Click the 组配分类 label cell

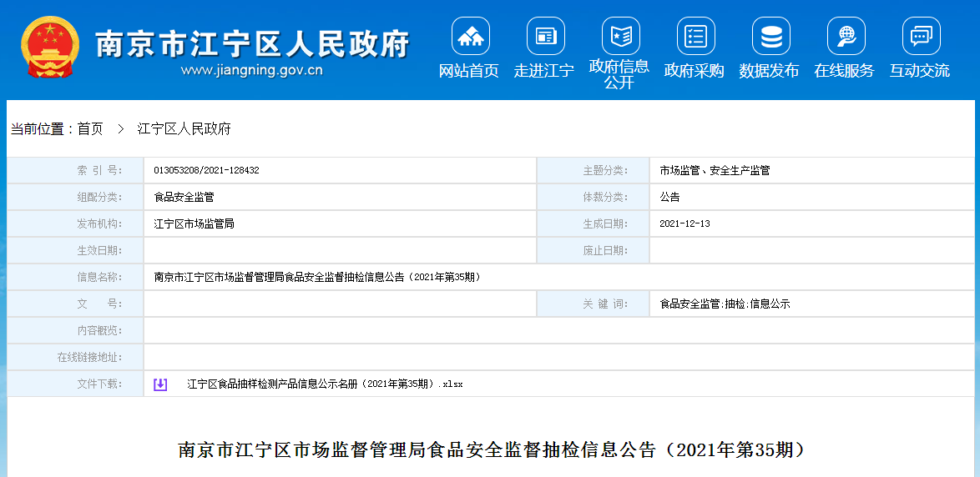click(75, 198)
